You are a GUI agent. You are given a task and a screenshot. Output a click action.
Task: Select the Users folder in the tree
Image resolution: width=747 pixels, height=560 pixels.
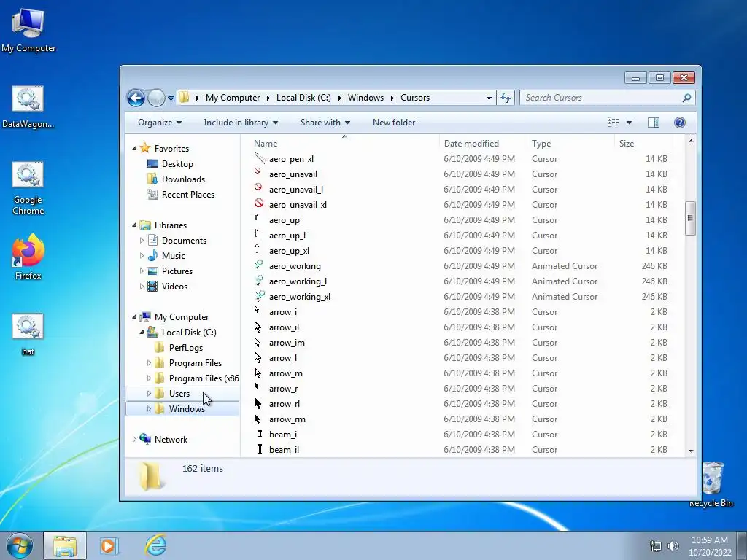(179, 393)
